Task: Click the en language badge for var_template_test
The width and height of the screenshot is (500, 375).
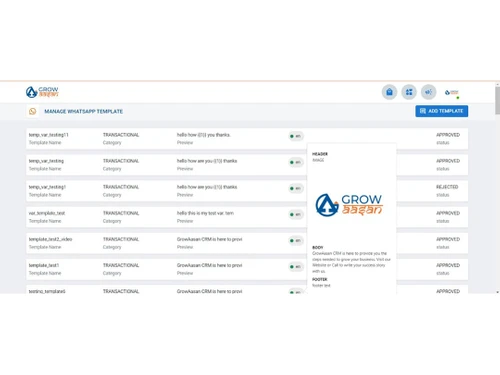Action: [x=296, y=214]
